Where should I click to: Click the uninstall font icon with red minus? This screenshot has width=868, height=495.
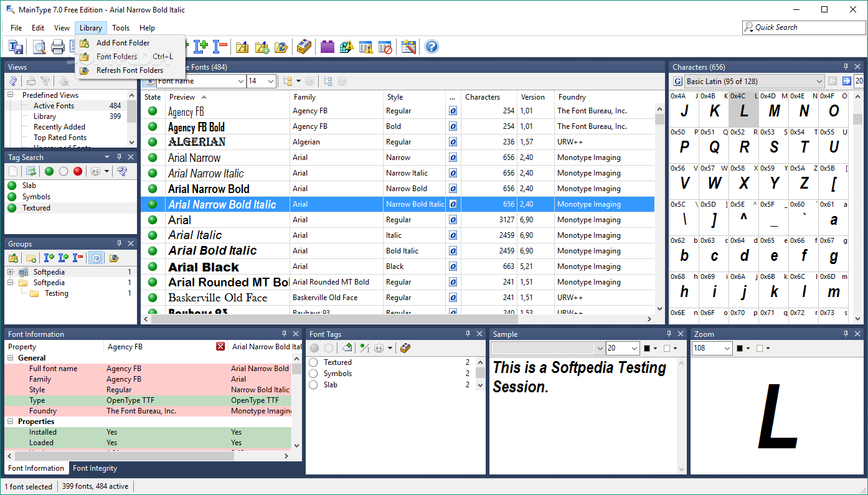point(220,47)
